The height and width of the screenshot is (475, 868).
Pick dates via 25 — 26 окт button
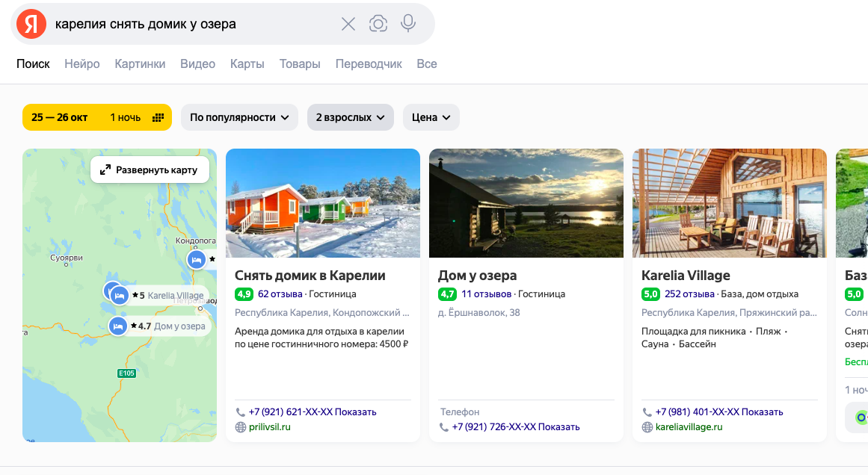(x=97, y=117)
